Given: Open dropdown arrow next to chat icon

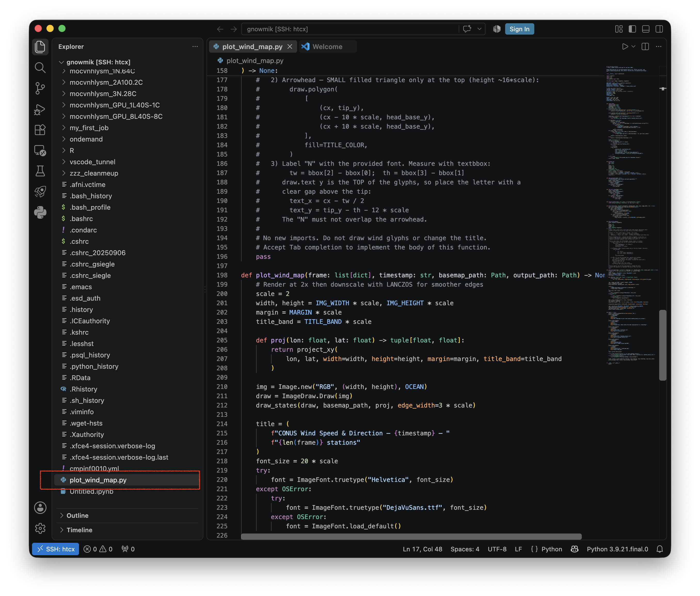Looking at the screenshot, I should coord(479,29).
